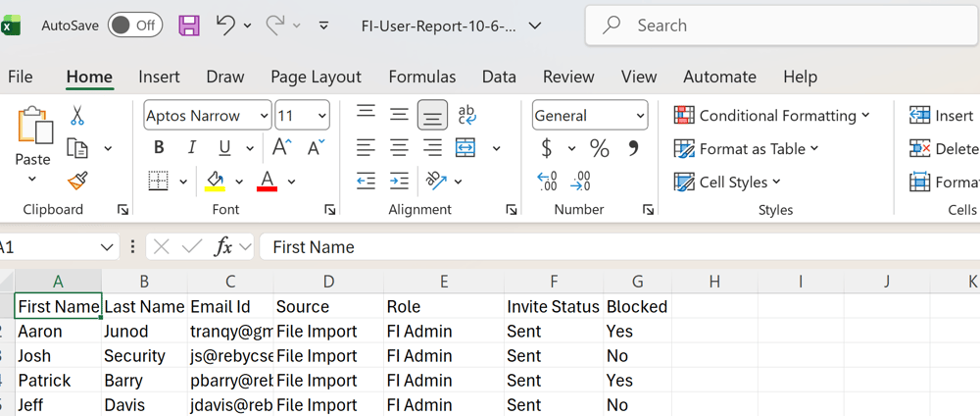Open Customize Quick Access Toolbar menu
The height and width of the screenshot is (416, 980).
pos(323,26)
